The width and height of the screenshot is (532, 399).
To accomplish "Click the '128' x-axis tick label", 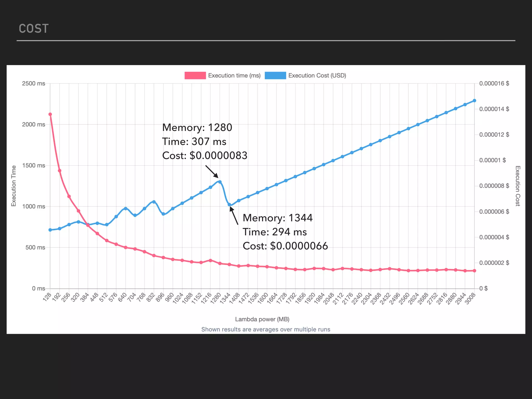I will point(47,297).
